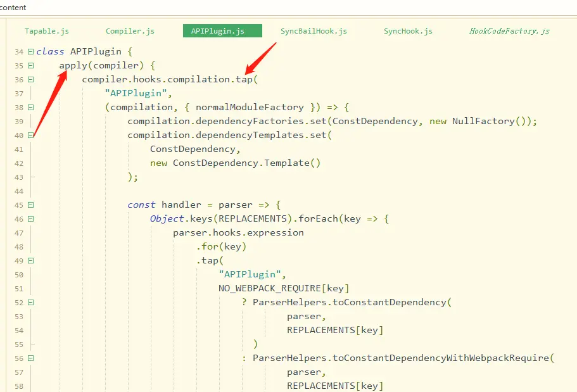Collapse the apply(compiler) fold at line 35
The height and width of the screenshot is (392, 577).
point(30,65)
